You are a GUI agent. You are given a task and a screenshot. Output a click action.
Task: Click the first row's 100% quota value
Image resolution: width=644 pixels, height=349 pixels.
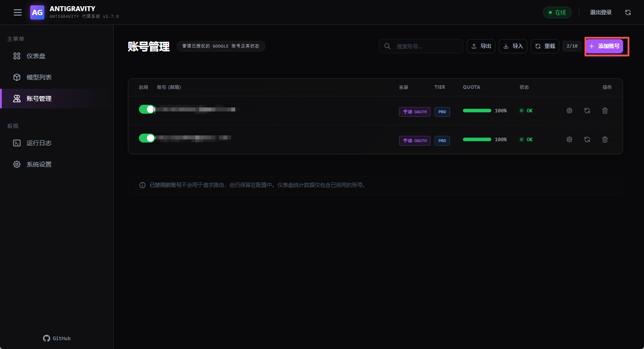coord(501,111)
